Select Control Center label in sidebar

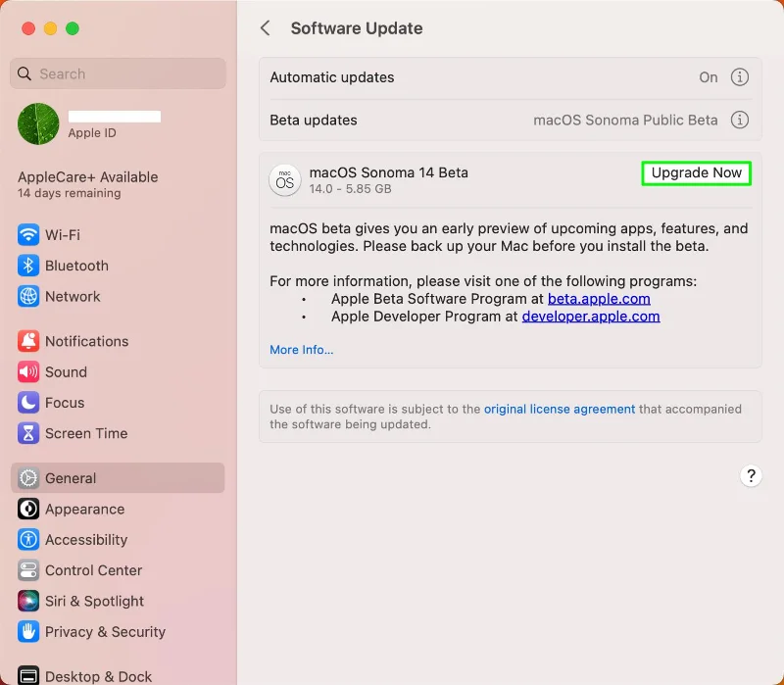pos(93,570)
